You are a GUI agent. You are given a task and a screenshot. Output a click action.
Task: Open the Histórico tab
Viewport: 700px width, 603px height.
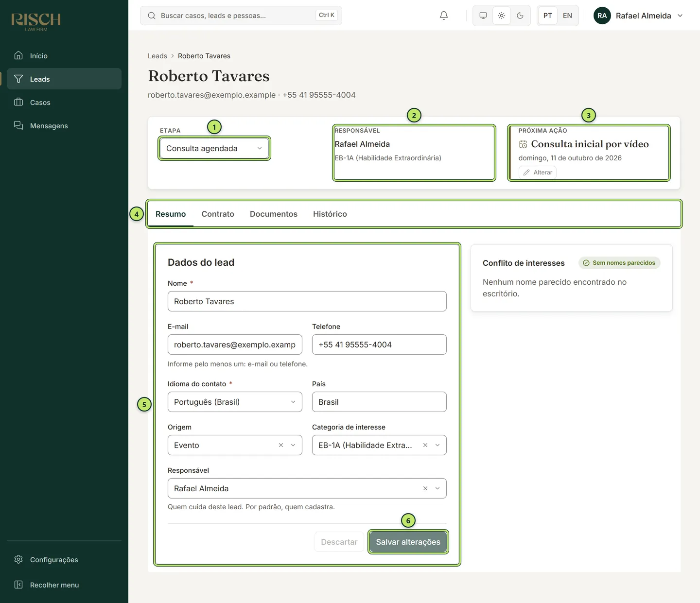330,214
